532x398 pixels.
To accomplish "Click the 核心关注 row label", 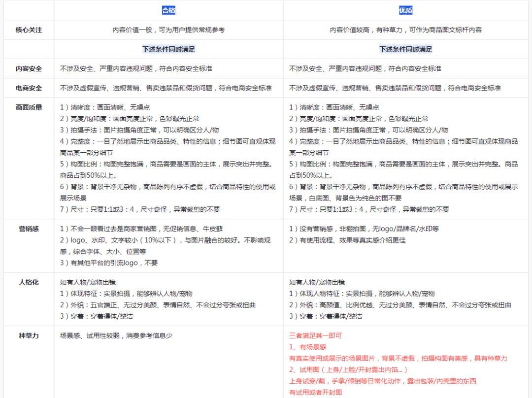I will tap(27, 29).
